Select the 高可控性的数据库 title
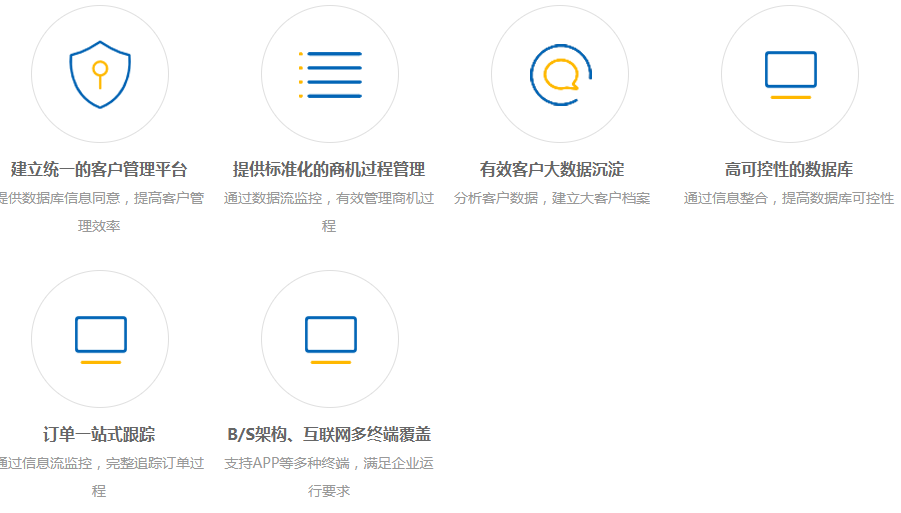The width and height of the screenshot is (901, 513). pos(789,169)
